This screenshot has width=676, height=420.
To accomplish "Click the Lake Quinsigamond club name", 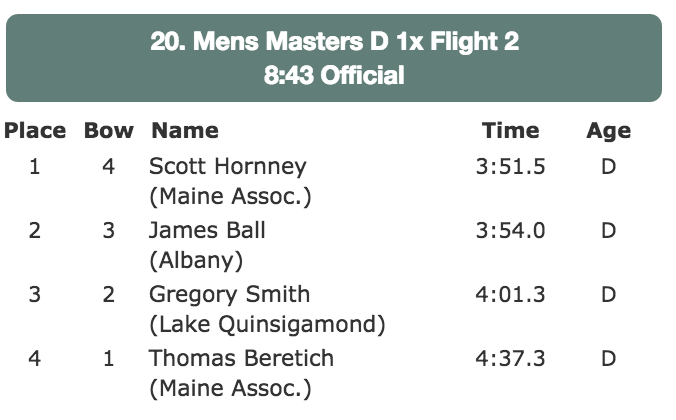I will click(x=267, y=325).
